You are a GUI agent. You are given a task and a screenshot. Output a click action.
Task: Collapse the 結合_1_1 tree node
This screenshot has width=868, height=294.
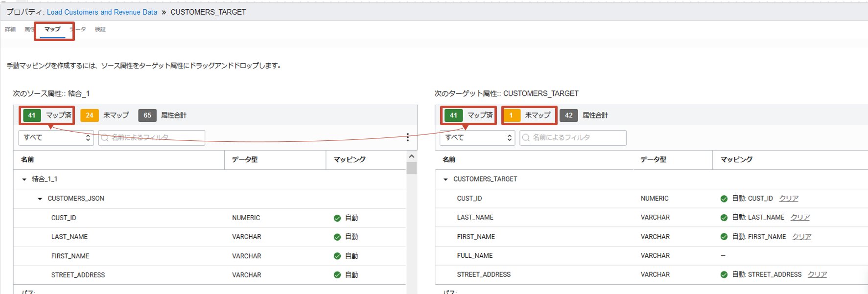24,180
